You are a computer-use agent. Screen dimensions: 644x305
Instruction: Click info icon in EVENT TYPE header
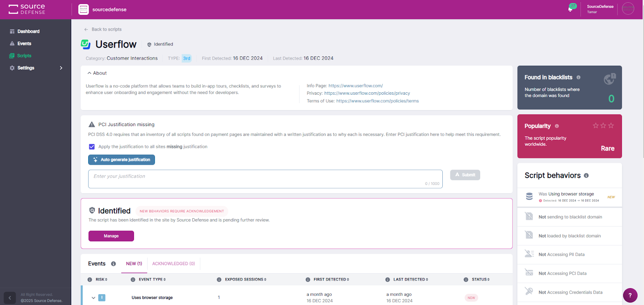[133, 280]
